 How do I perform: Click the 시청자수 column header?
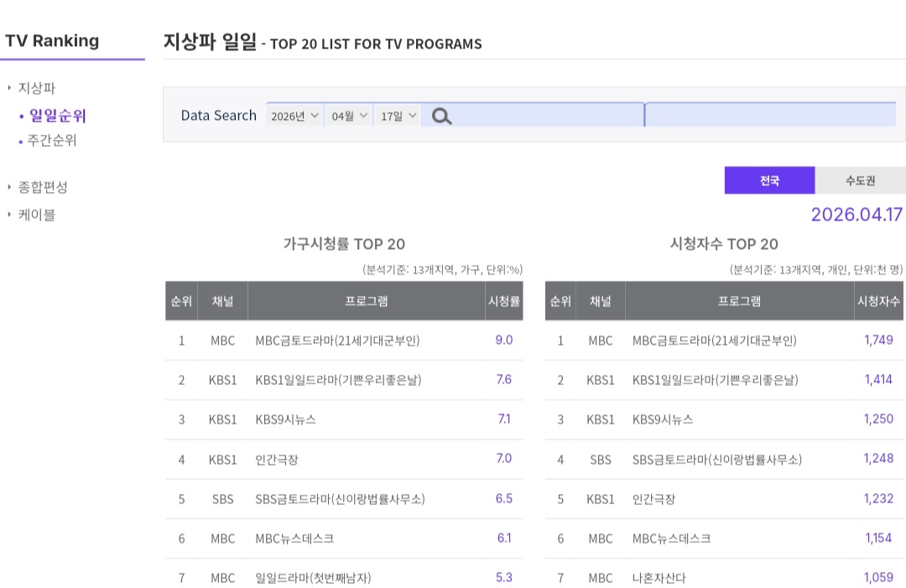[878, 301]
